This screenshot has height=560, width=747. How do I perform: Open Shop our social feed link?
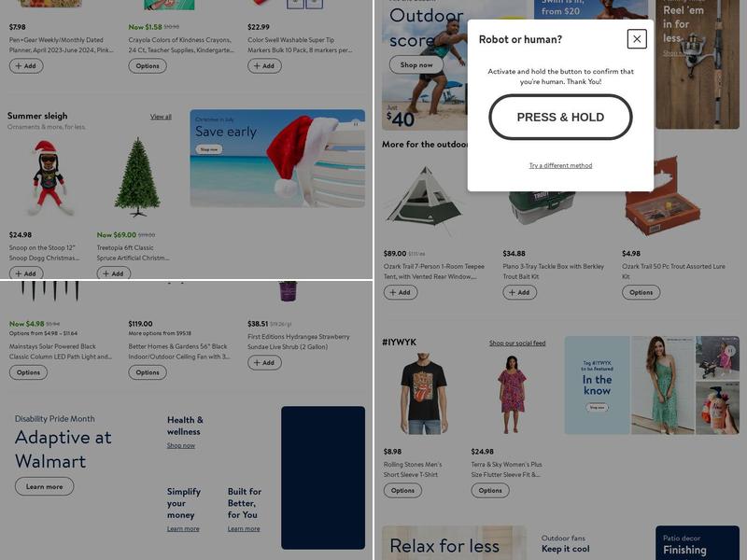pyautogui.click(x=517, y=343)
